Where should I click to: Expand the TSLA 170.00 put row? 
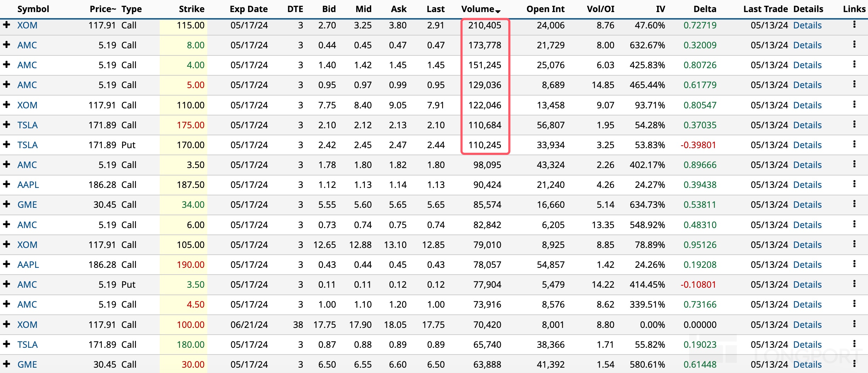click(6, 145)
